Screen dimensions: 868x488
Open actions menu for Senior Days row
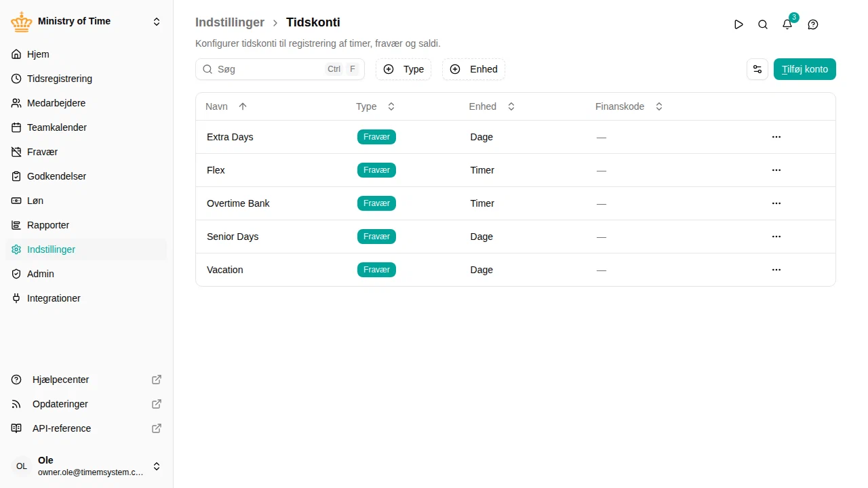click(x=776, y=237)
